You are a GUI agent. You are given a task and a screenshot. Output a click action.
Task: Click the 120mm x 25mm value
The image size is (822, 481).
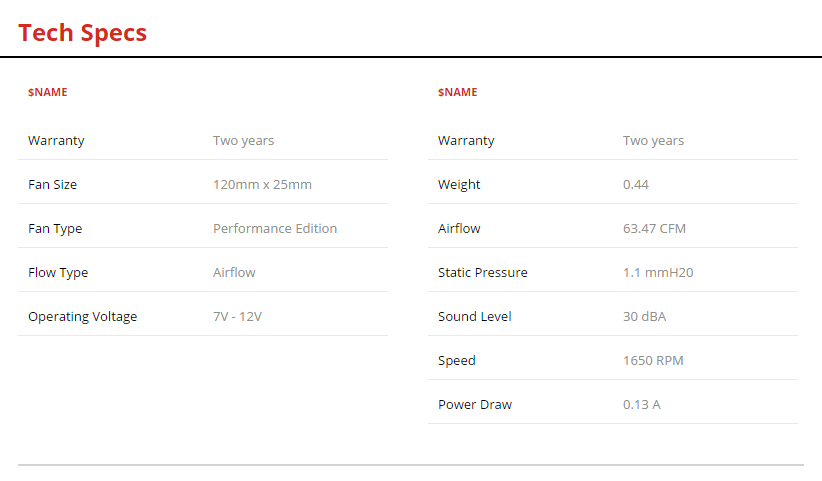pos(262,185)
